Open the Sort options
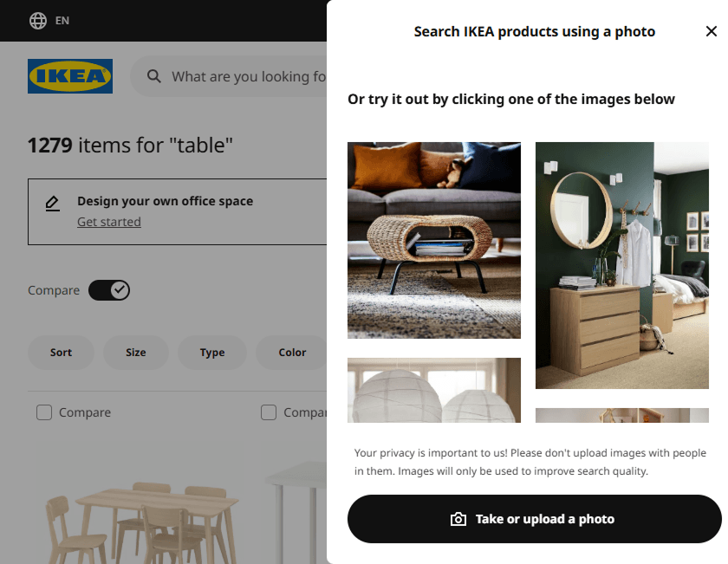This screenshot has height=564, width=728. pyautogui.click(x=61, y=353)
